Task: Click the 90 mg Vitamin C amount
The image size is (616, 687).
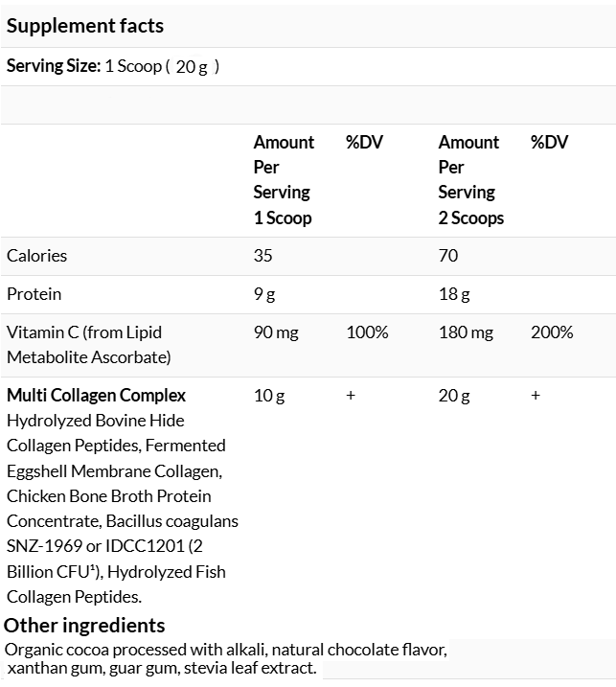Action: pos(276,332)
